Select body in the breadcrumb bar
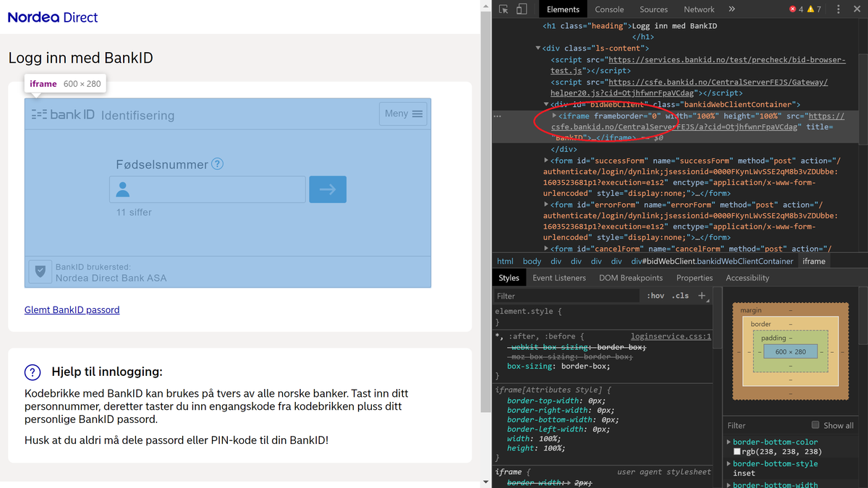This screenshot has height=488, width=868. point(532,261)
